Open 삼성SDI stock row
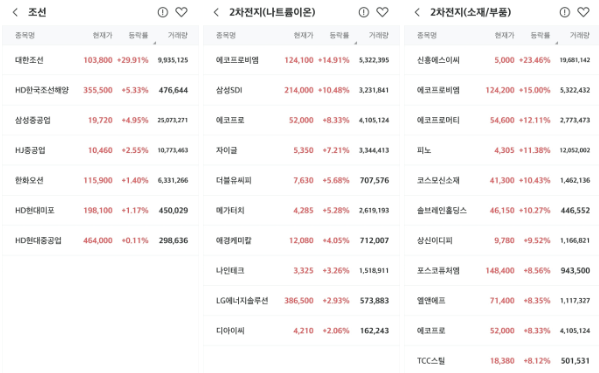 [x=301, y=90]
